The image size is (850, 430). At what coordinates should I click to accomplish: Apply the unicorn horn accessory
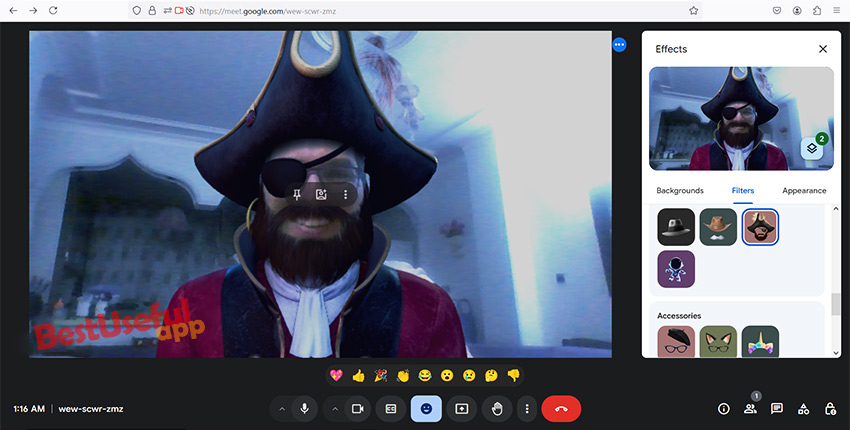pos(760,342)
